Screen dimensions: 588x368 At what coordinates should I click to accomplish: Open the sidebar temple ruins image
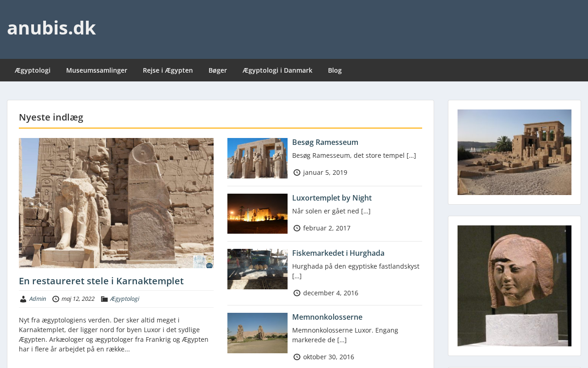[514, 152]
